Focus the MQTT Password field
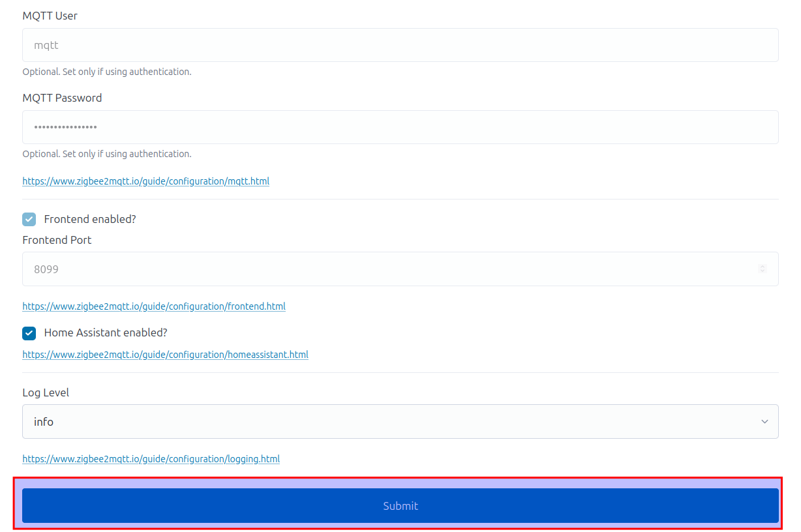This screenshot has width=801, height=532. 400,127
